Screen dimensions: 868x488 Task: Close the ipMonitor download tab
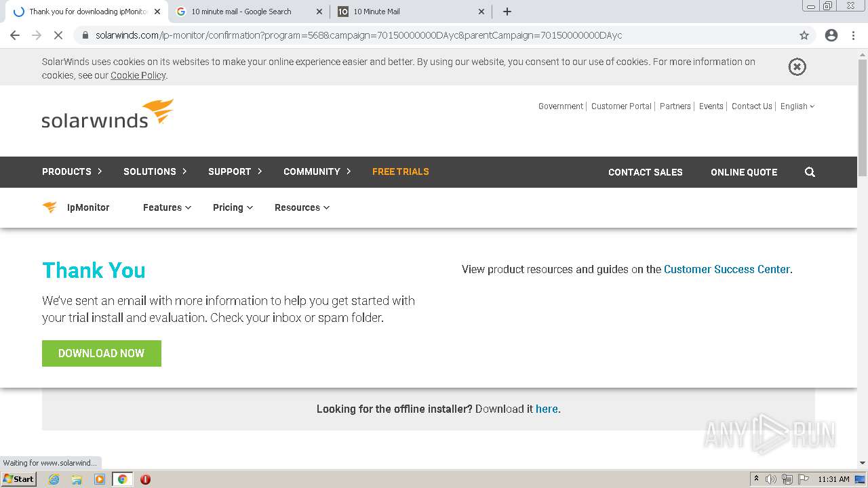point(157,12)
